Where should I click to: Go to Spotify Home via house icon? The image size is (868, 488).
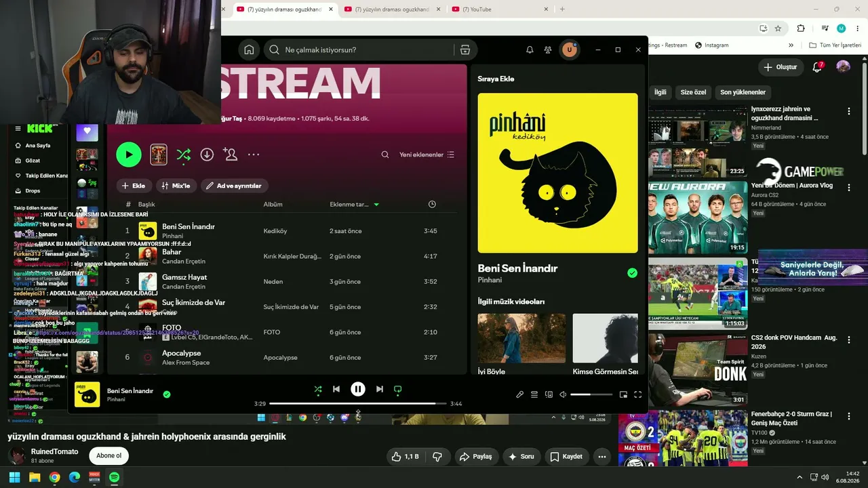tap(249, 49)
